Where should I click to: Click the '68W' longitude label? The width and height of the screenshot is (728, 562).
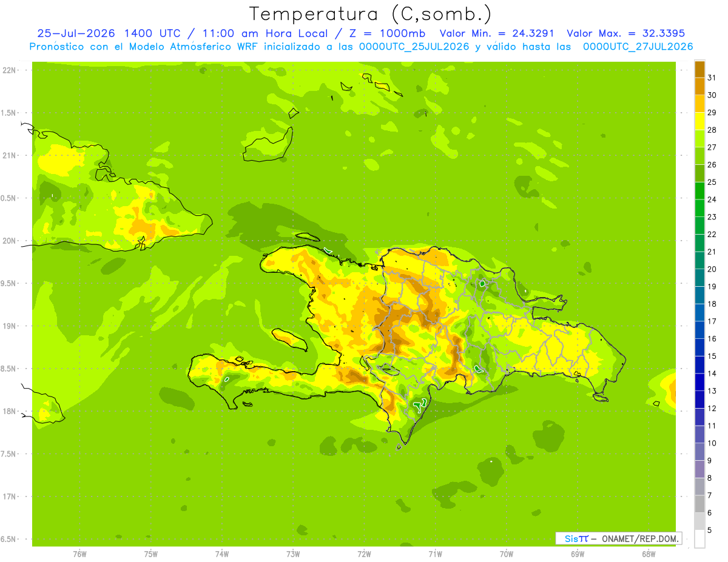coord(649,554)
